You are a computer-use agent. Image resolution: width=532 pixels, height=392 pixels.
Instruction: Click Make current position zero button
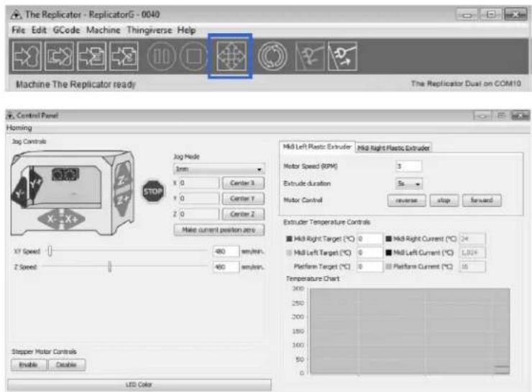tap(219, 229)
